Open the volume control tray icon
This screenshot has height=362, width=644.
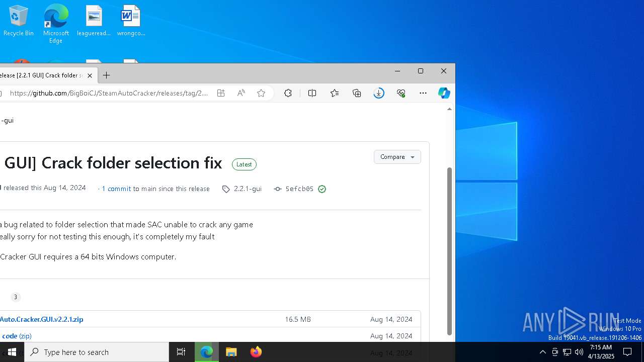click(x=579, y=352)
